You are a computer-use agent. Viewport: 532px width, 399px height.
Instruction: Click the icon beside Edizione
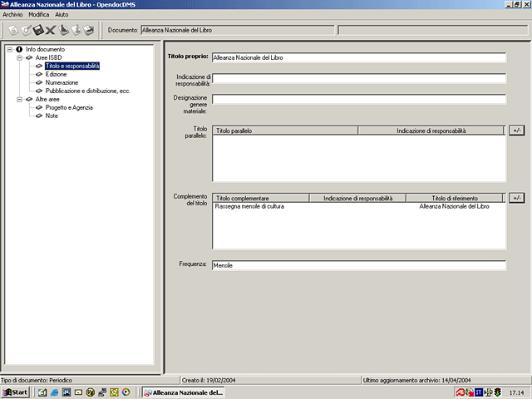point(39,74)
